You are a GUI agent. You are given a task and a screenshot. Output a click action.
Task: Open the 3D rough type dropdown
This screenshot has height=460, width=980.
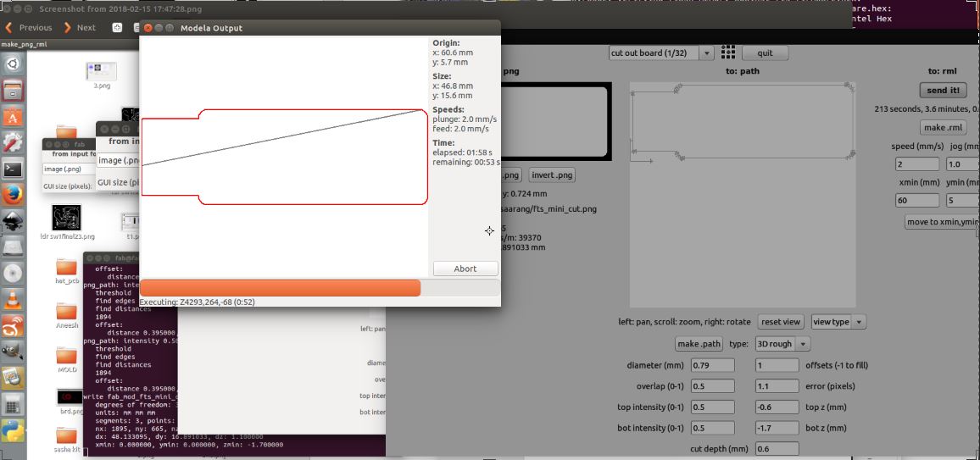(782, 343)
